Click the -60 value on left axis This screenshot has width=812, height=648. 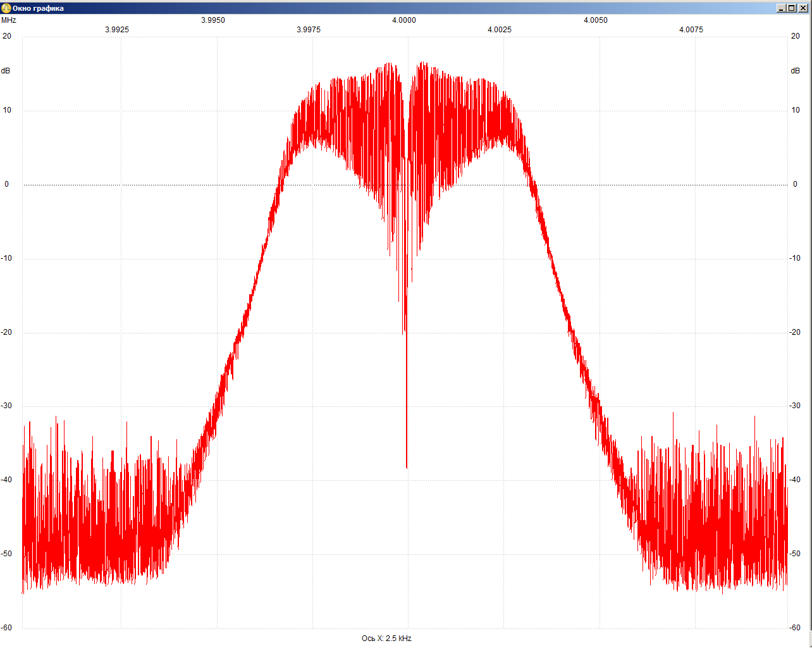[x=6, y=628]
